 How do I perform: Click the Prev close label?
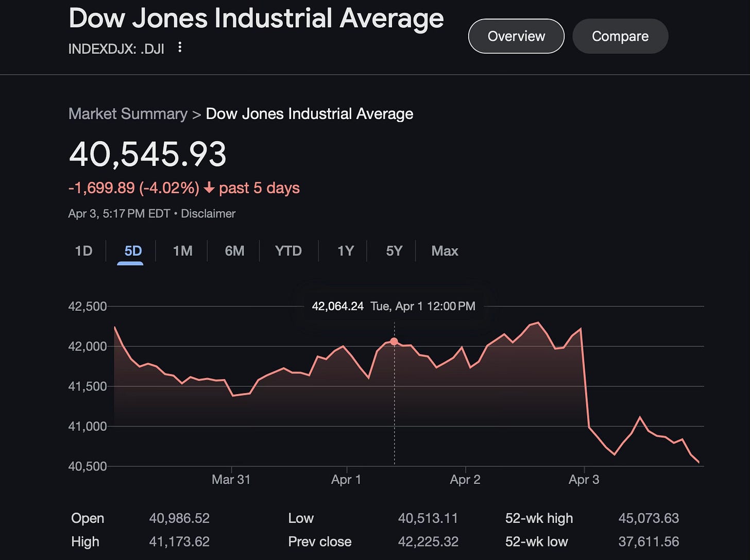click(320, 542)
